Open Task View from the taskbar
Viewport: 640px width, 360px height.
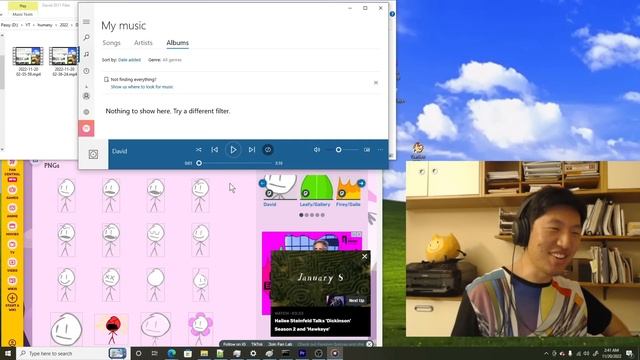155,353
